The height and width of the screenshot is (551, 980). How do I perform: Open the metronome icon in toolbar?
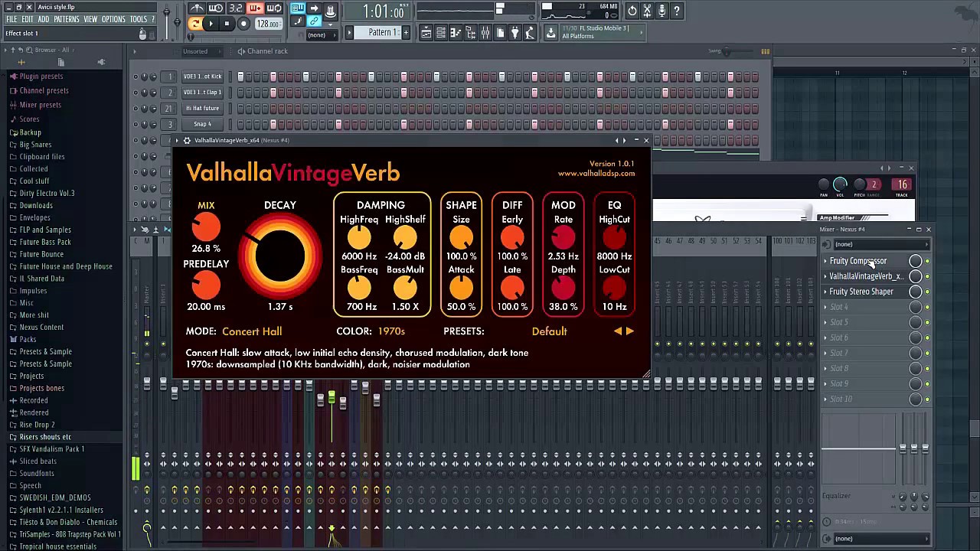coord(198,9)
